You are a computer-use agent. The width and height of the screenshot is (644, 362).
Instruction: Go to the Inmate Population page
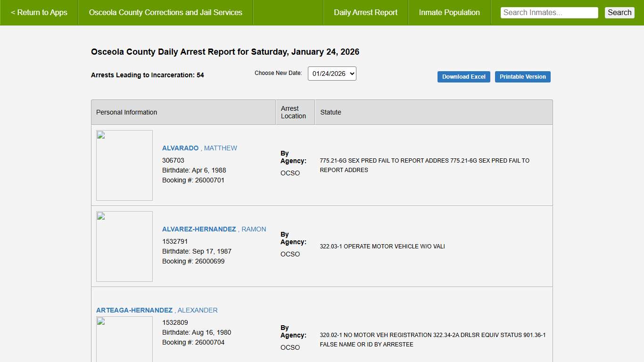(x=449, y=13)
